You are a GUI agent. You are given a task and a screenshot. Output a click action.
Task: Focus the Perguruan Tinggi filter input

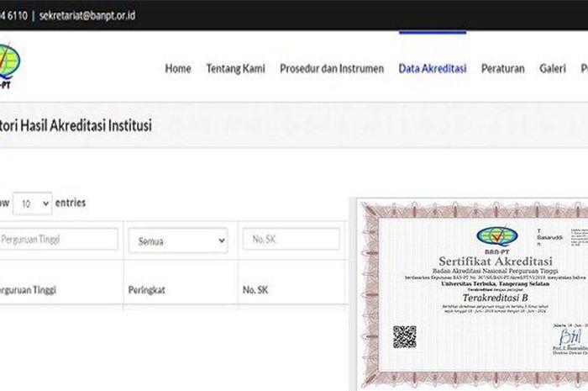coord(59,239)
